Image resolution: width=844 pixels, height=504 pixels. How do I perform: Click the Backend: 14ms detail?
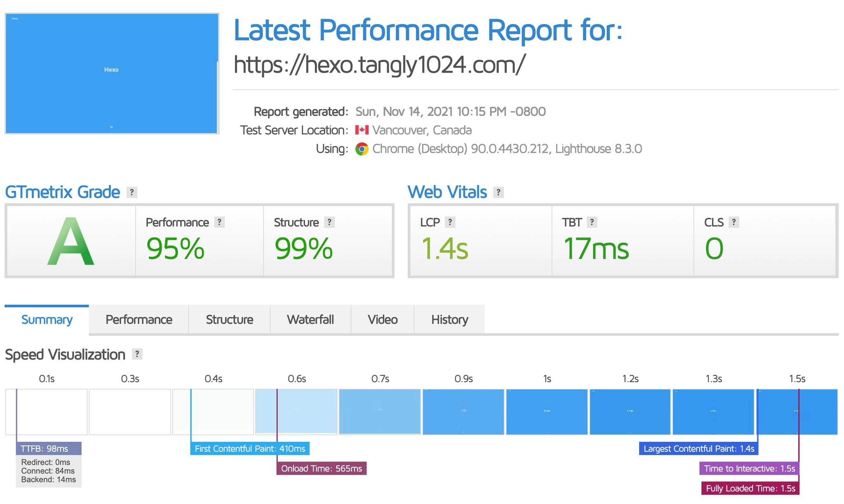tap(49, 480)
